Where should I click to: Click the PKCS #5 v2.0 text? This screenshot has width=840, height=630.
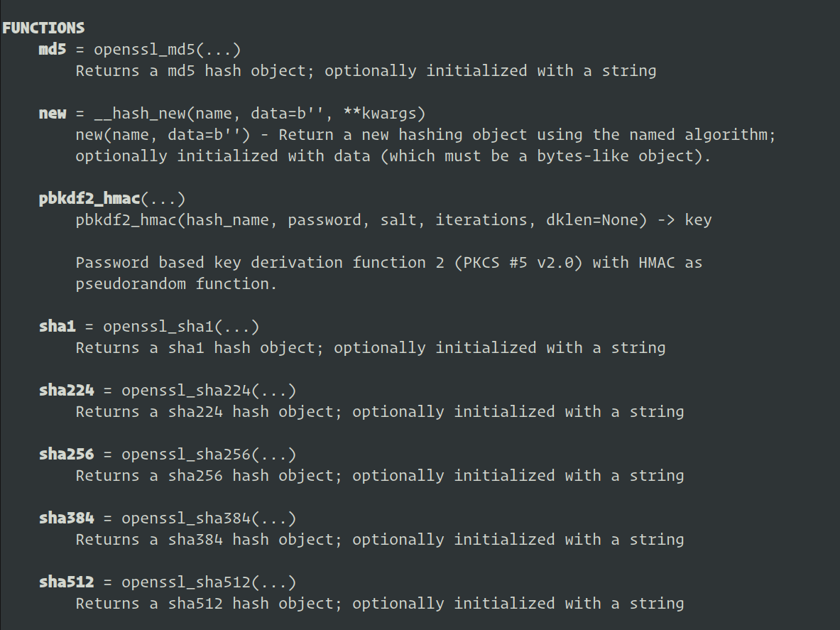pos(518,263)
